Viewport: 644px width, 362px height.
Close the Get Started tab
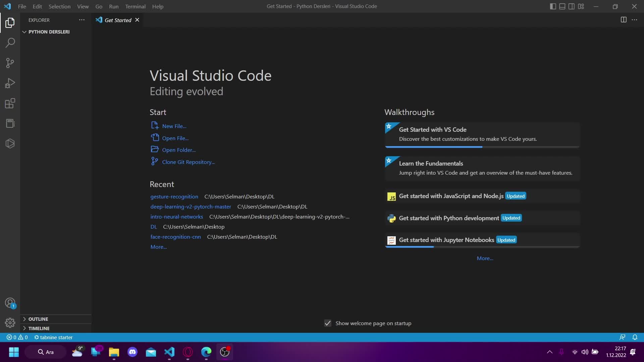click(x=137, y=20)
